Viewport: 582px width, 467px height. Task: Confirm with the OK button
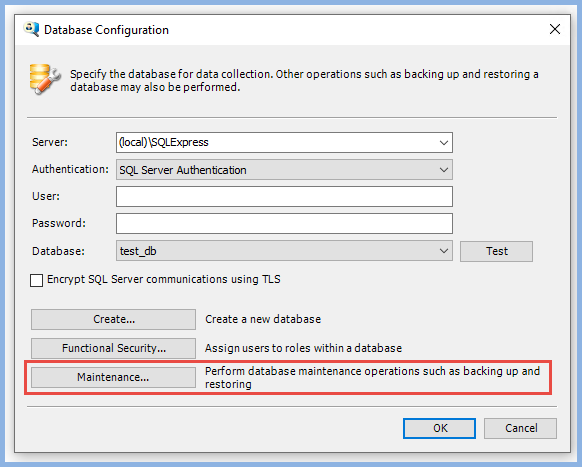439,428
